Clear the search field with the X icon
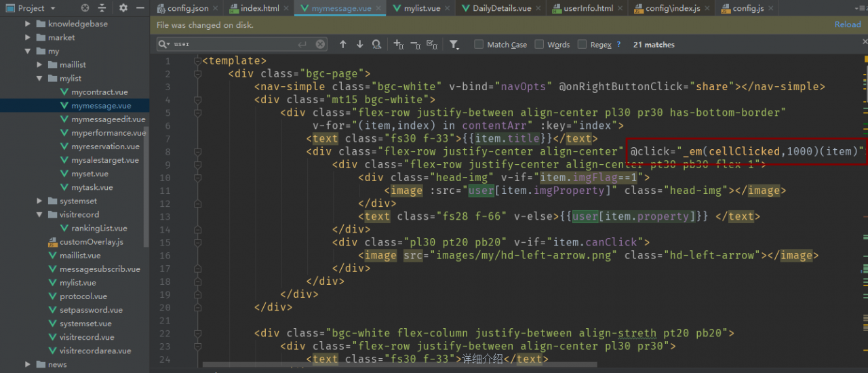 pyautogui.click(x=320, y=44)
